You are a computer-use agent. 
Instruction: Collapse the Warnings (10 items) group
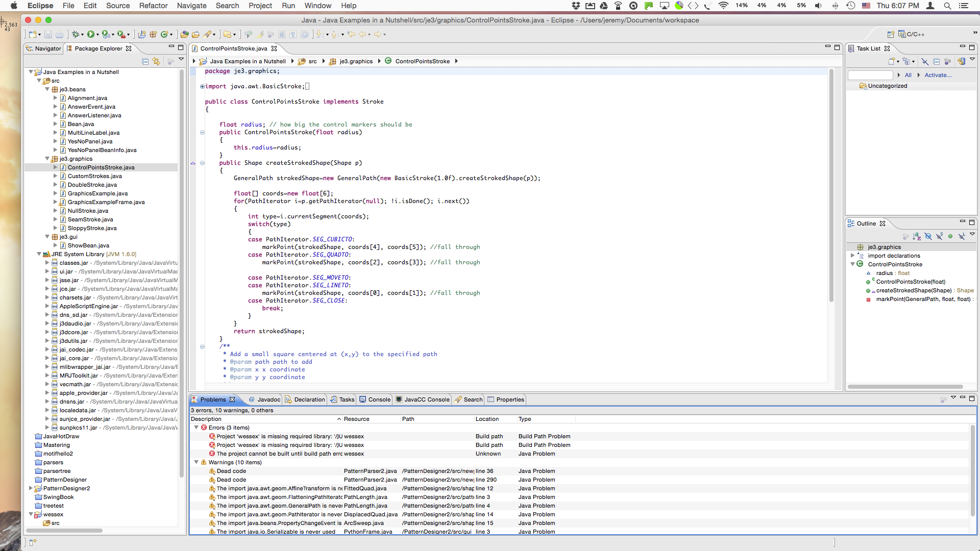tap(196, 462)
